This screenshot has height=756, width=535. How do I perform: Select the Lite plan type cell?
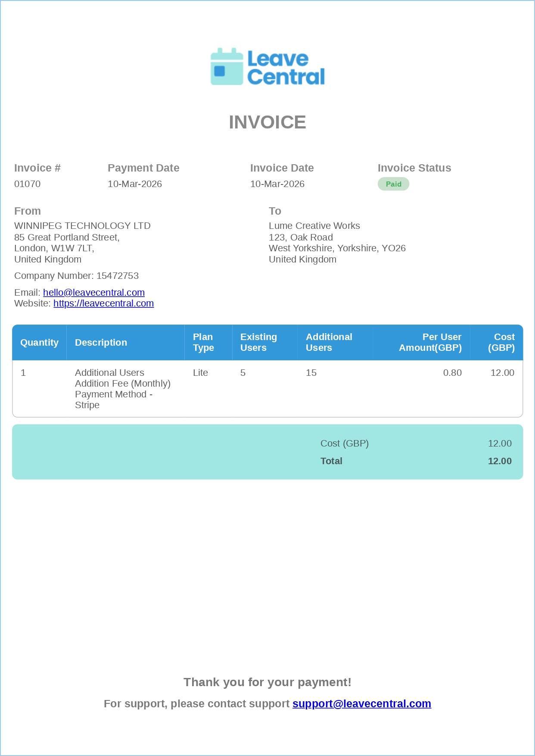200,373
